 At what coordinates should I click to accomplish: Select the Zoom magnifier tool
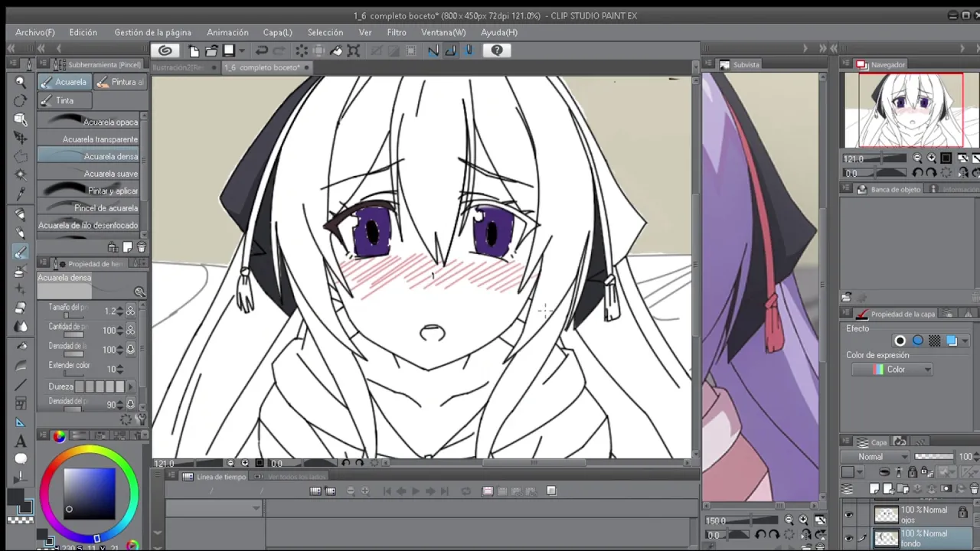pyautogui.click(x=21, y=82)
